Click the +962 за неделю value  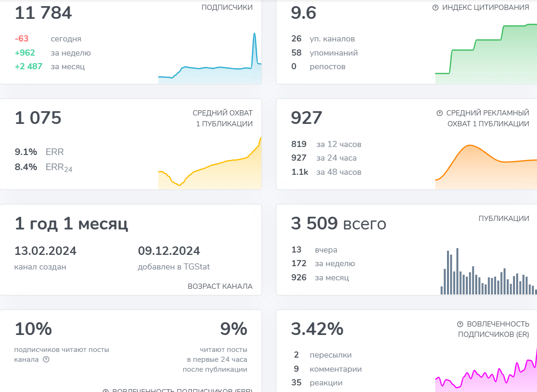point(24,53)
